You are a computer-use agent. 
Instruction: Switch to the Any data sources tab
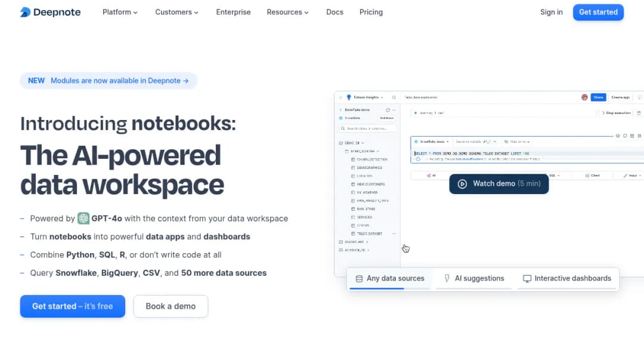(x=389, y=279)
